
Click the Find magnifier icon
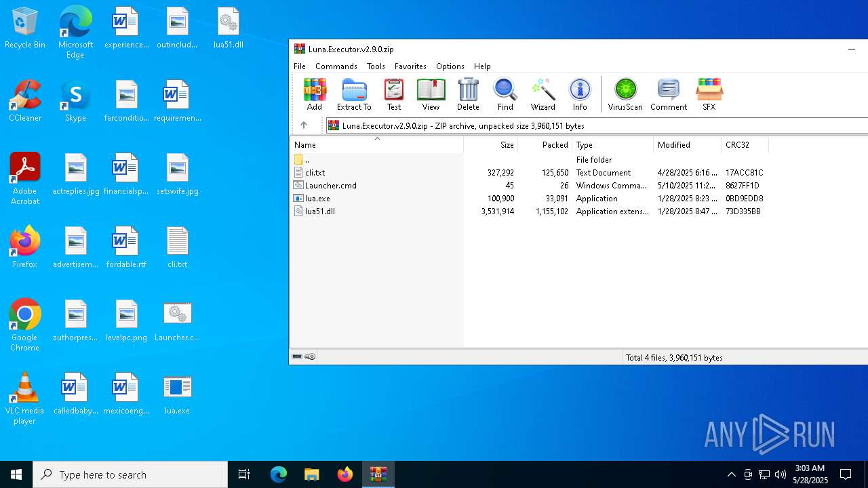(x=505, y=94)
